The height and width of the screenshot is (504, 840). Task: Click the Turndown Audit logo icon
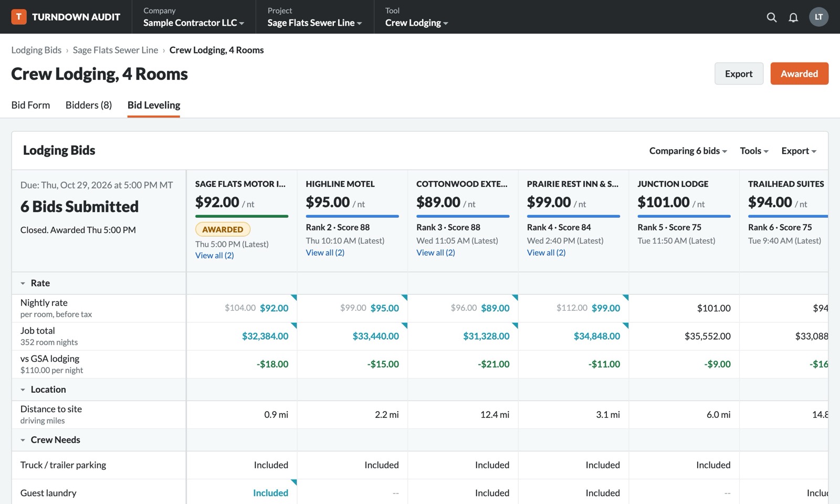click(19, 17)
